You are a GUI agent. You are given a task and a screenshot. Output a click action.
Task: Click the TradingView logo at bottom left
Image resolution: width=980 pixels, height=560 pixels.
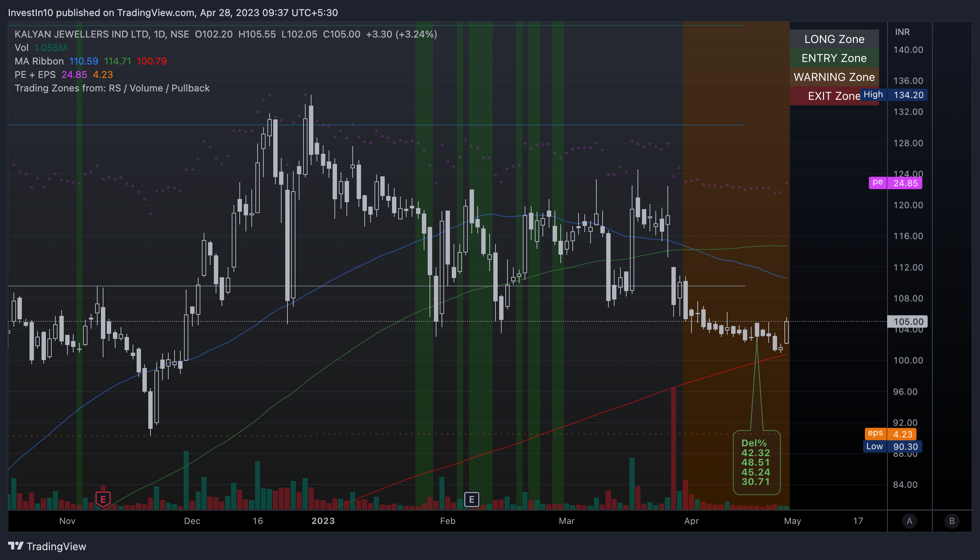click(x=47, y=546)
